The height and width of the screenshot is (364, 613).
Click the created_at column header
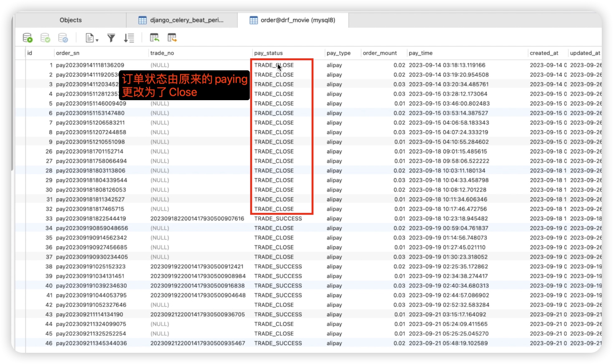544,53
